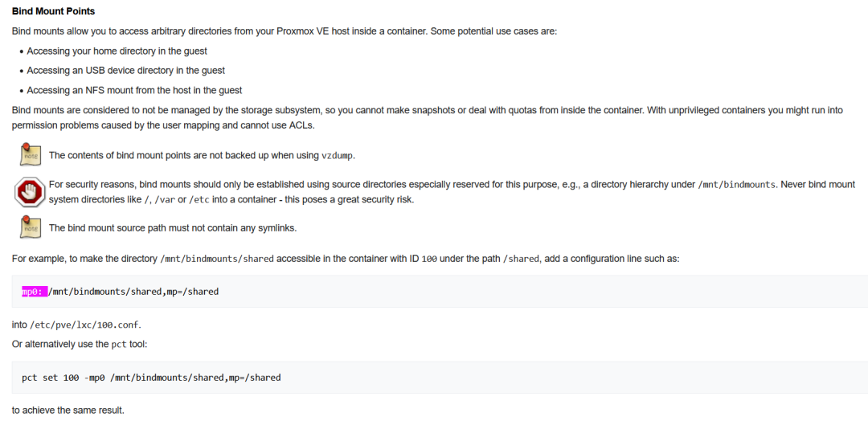
Task: Click the inline "vzdump" code word
Action: coord(337,156)
